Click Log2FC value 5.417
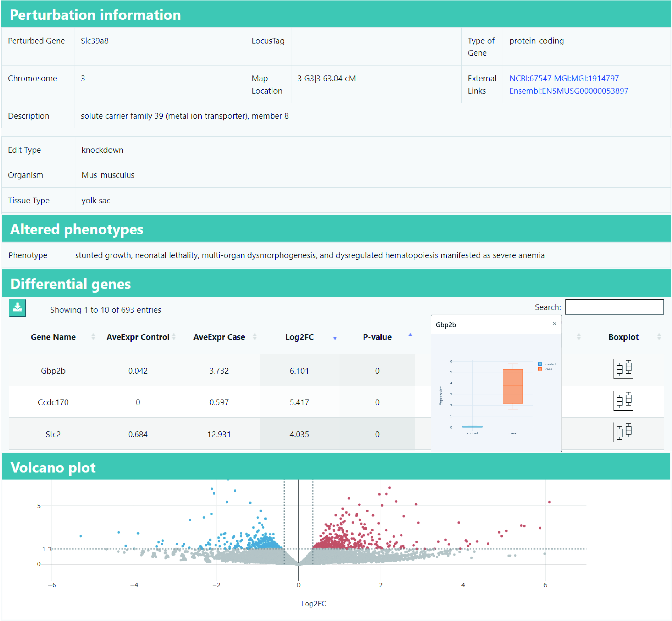The image size is (672, 621). pos(299,402)
